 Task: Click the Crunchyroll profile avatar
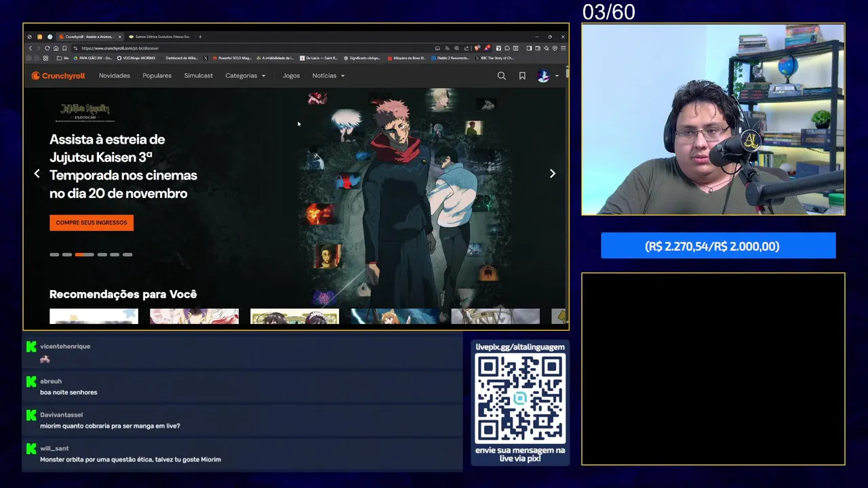tap(543, 76)
